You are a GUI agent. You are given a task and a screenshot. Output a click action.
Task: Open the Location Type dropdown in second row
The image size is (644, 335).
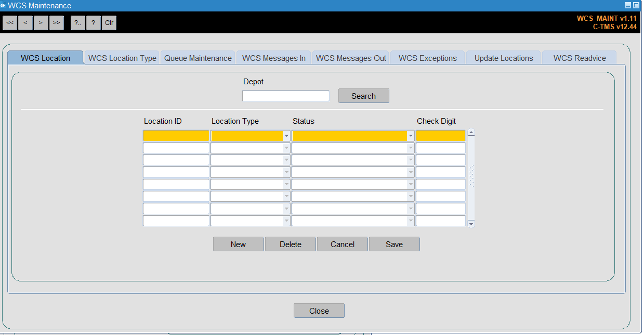pyautogui.click(x=286, y=148)
